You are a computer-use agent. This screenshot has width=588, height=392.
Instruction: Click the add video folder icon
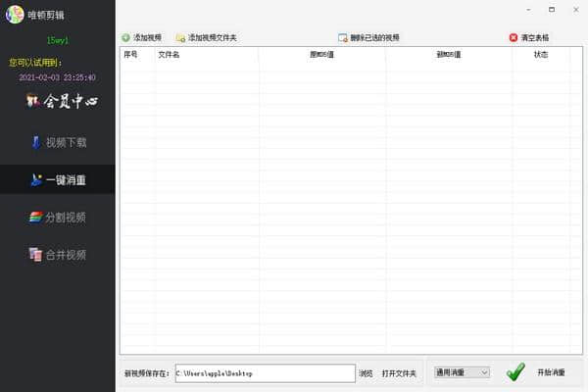180,38
